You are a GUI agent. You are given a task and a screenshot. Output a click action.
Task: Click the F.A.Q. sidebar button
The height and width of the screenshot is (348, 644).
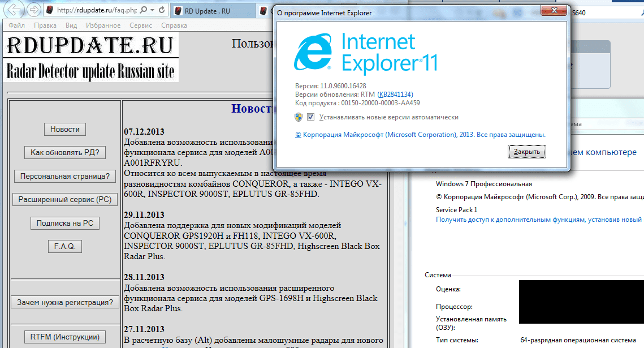tap(65, 246)
